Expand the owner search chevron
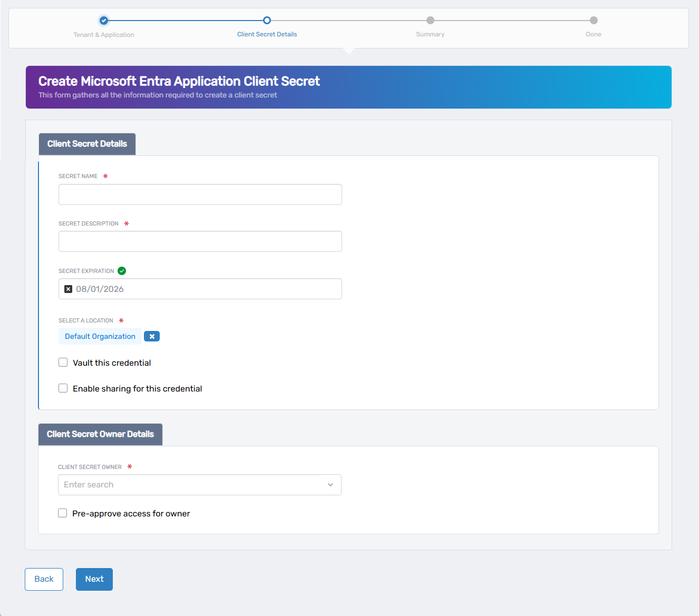The width and height of the screenshot is (699, 616). tap(330, 484)
